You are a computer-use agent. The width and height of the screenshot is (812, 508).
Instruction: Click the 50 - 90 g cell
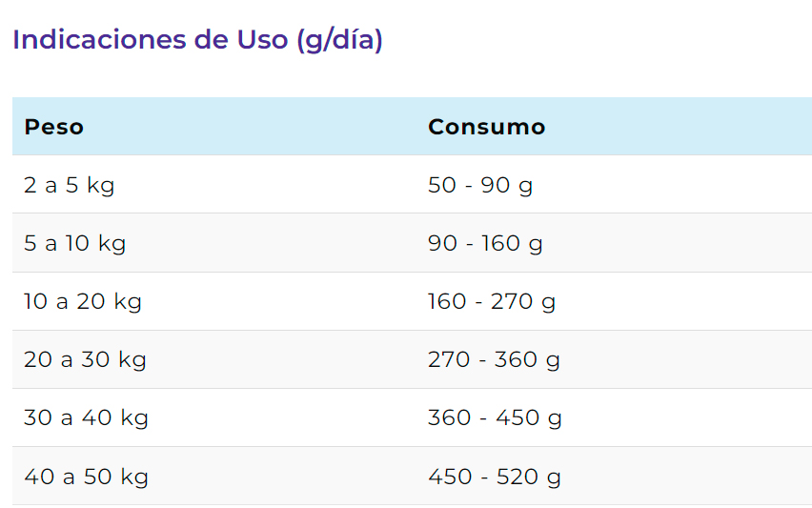click(614, 184)
